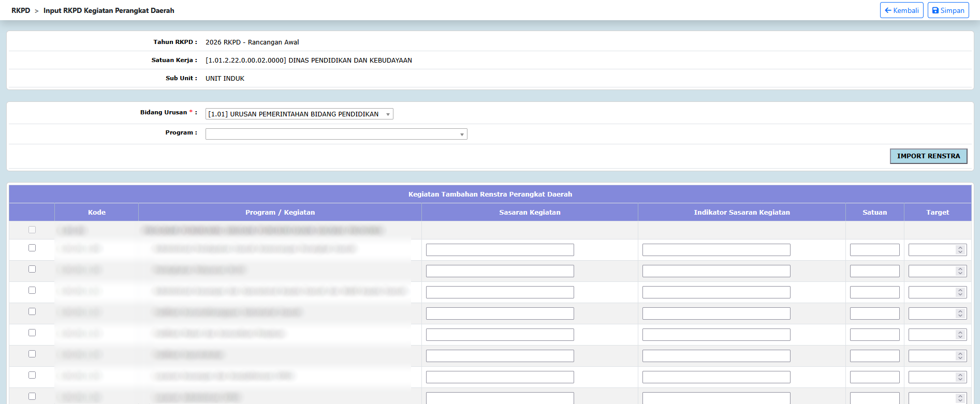Click the Tahun RKPD label
980x404 pixels.
pyautogui.click(x=175, y=42)
